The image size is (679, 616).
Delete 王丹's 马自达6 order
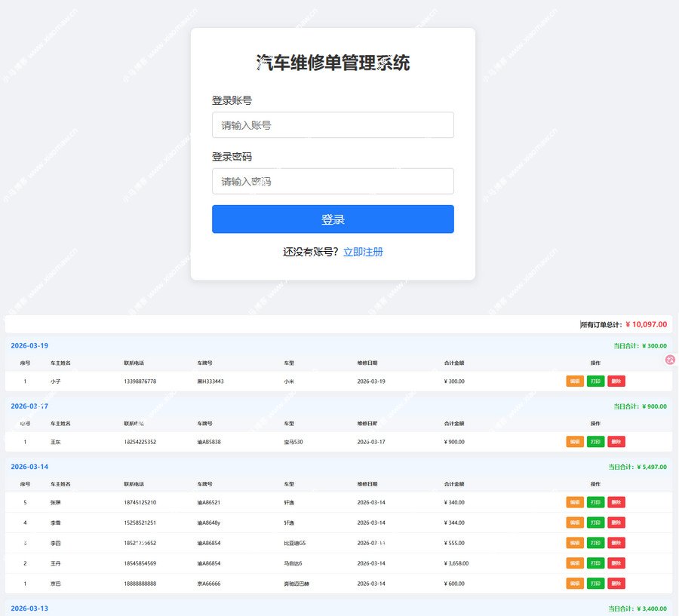click(616, 563)
